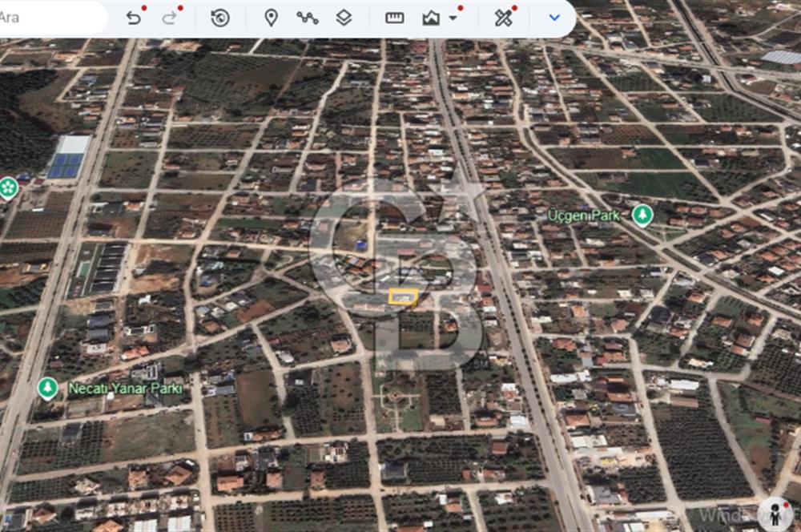
Task: Open historical imagery clock icon
Action: point(219,18)
